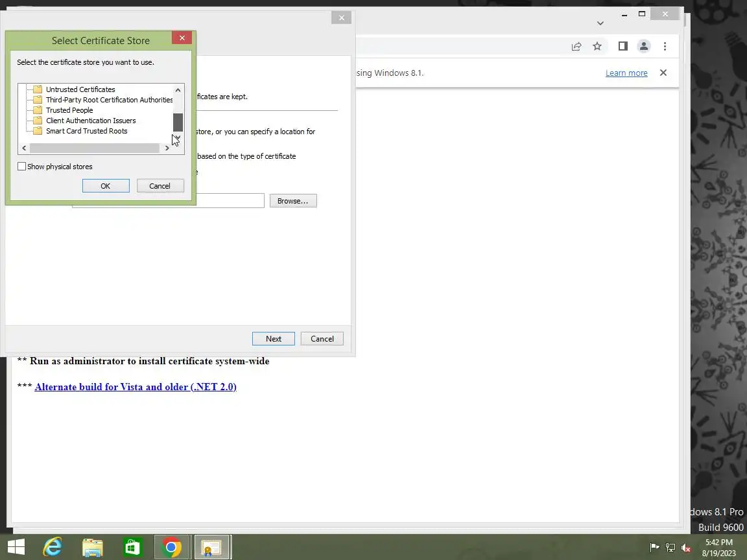Click the Smart Card Trusted Roots folder icon

pyautogui.click(x=38, y=131)
